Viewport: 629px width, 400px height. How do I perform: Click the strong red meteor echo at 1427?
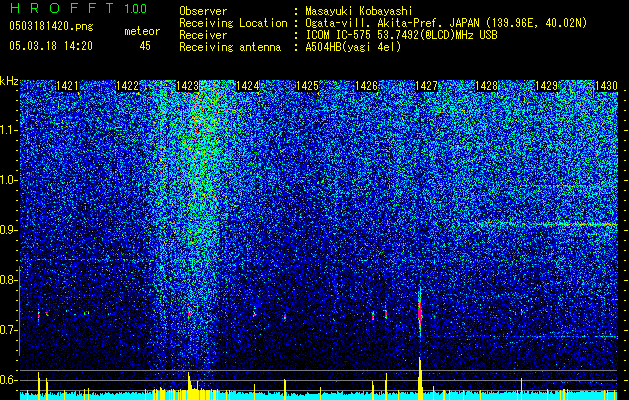420,313
